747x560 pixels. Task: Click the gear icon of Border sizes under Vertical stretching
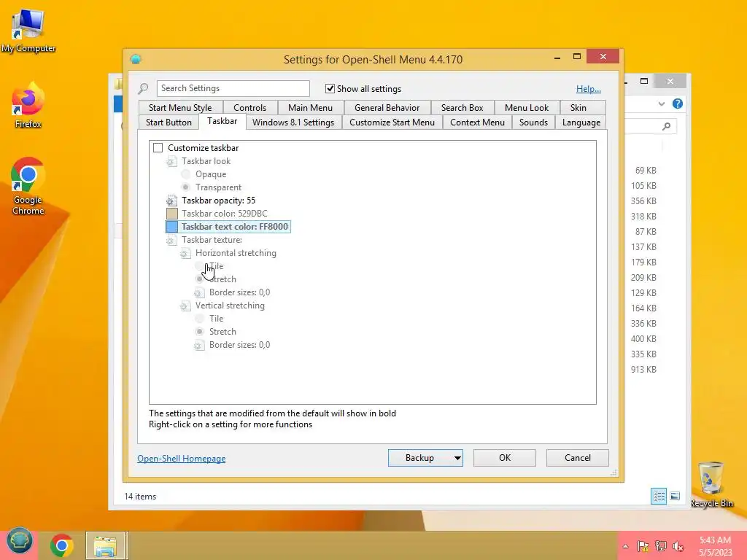point(199,345)
